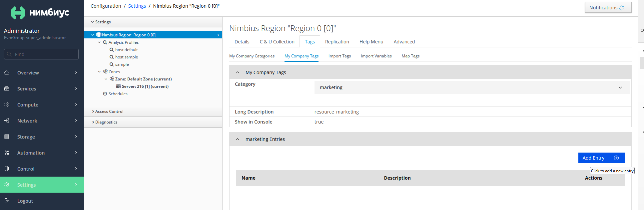Click the Services icon in sidebar
644x210 pixels.
(7, 88)
